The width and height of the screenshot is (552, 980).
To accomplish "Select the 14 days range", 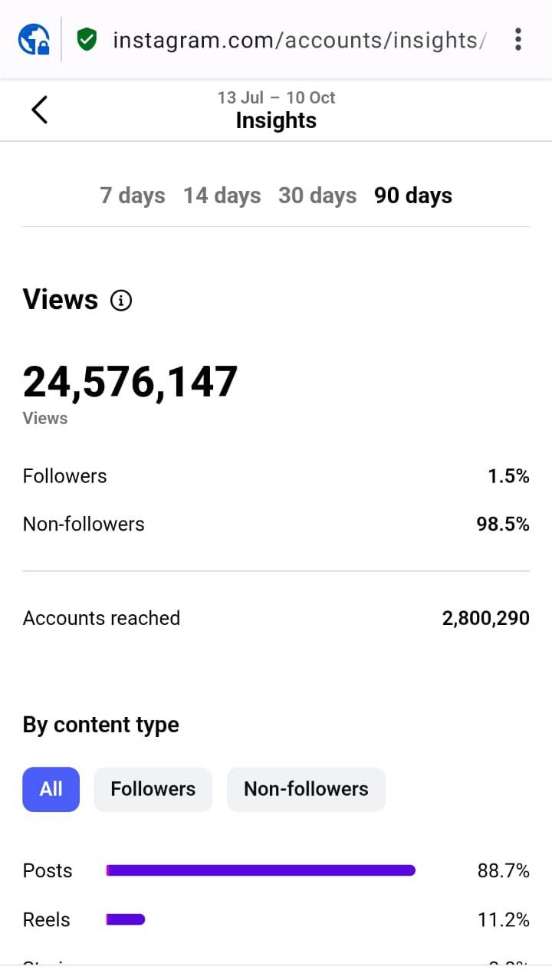I will 222,196.
